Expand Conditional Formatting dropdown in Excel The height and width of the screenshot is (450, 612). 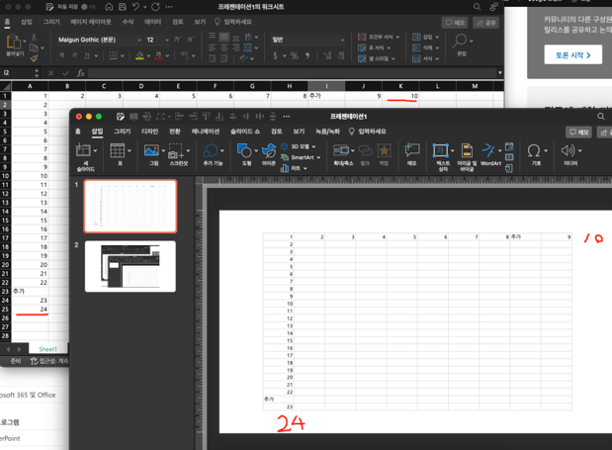click(397, 37)
